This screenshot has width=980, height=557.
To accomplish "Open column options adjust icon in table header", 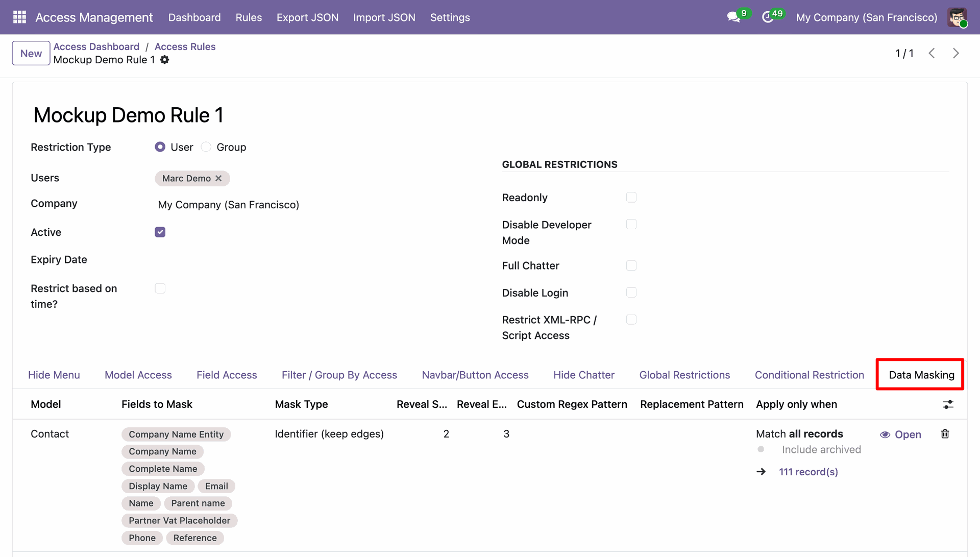I will (x=948, y=404).
